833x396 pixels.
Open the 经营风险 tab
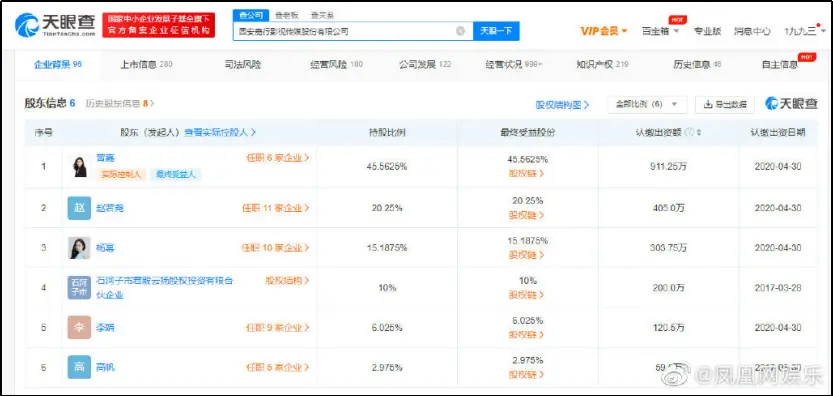(336, 65)
